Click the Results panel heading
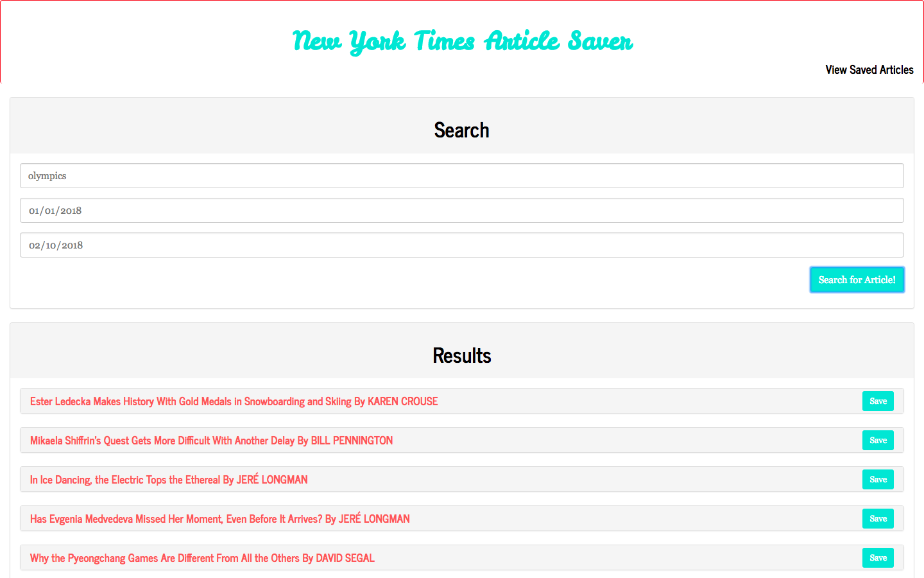This screenshot has height=578, width=924. (x=462, y=356)
